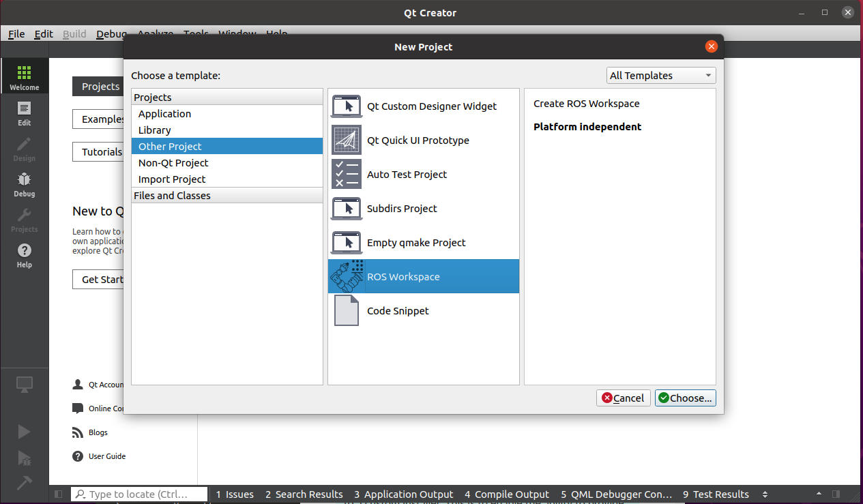The width and height of the screenshot is (863, 504).
Task: Click the 'Create ROS Workspace' description text
Action: click(587, 104)
